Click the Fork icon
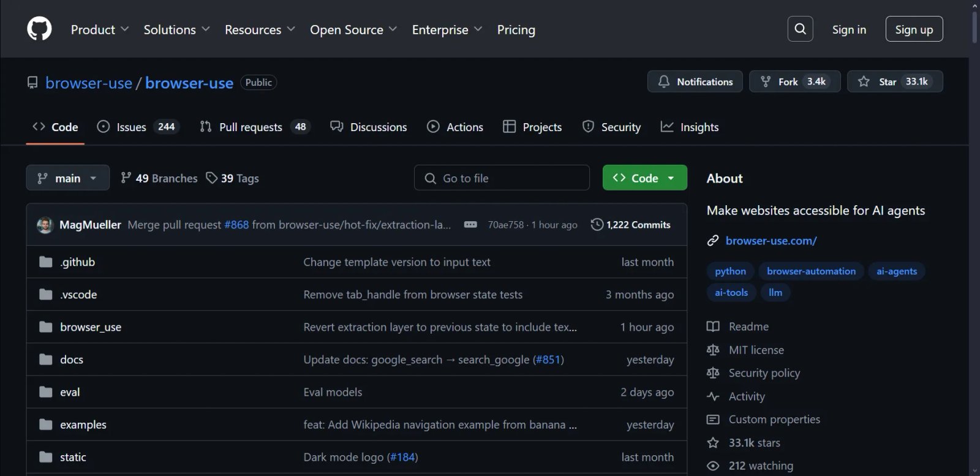 [766, 81]
